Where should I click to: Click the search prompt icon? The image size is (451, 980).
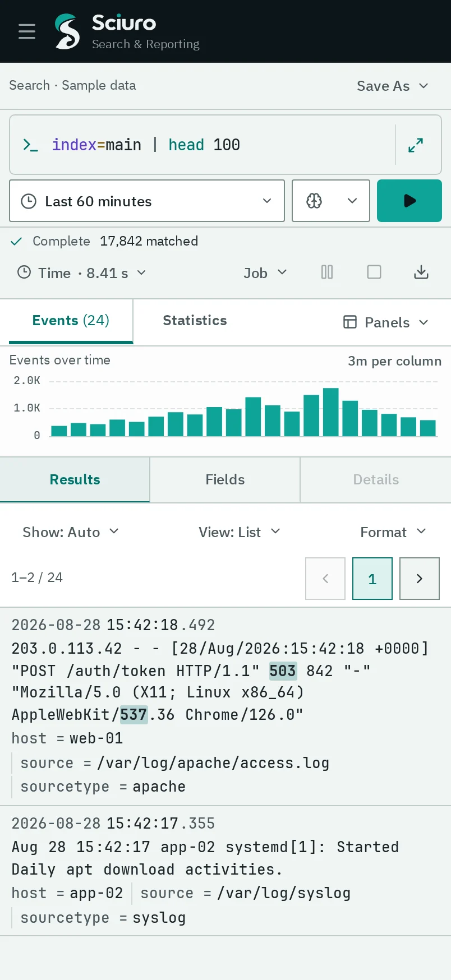tap(30, 145)
